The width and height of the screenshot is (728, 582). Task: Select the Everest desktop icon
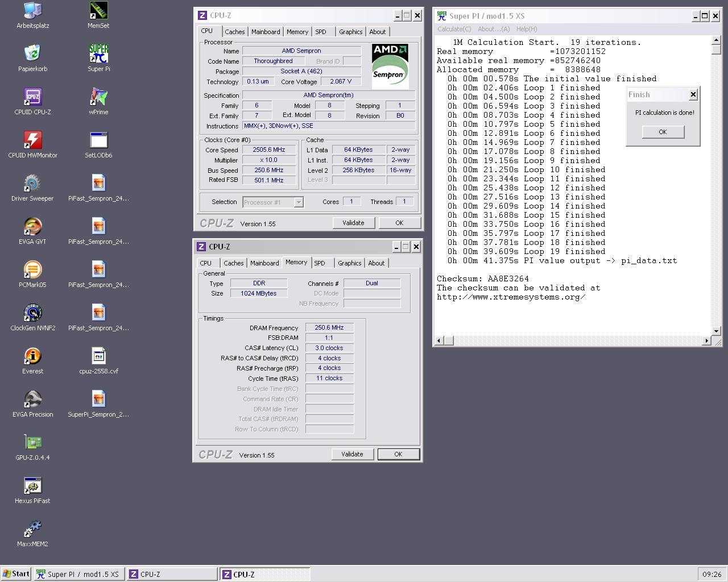click(x=32, y=361)
